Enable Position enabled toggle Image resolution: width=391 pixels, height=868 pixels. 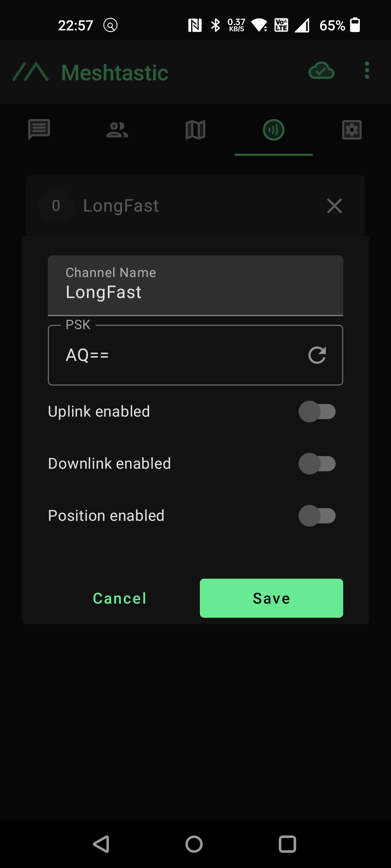[x=318, y=516]
